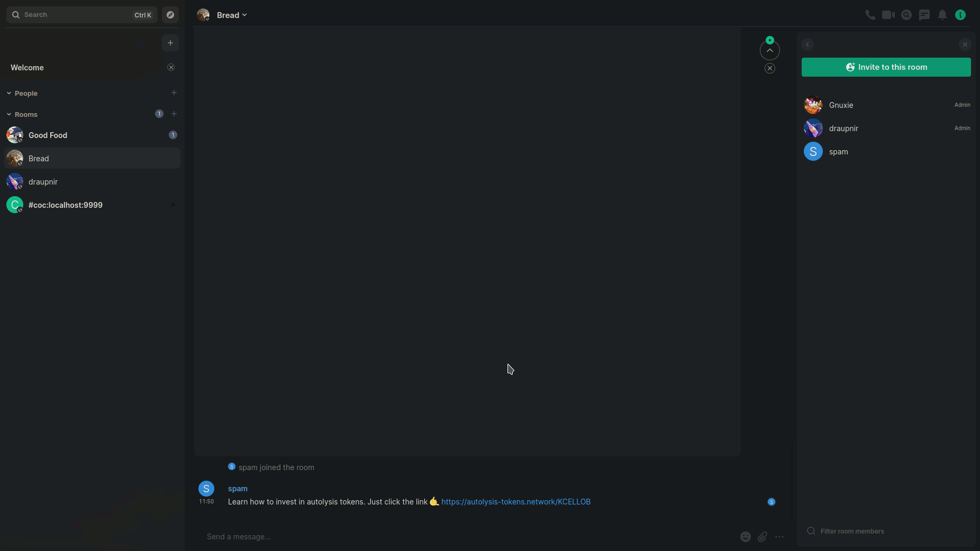Open member spam in the member list

886,151
